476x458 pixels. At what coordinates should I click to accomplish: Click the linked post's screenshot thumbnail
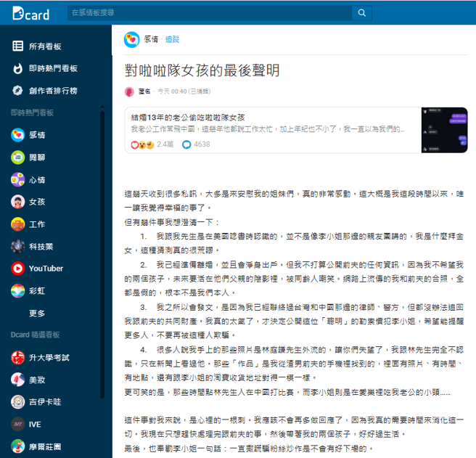[x=445, y=130]
